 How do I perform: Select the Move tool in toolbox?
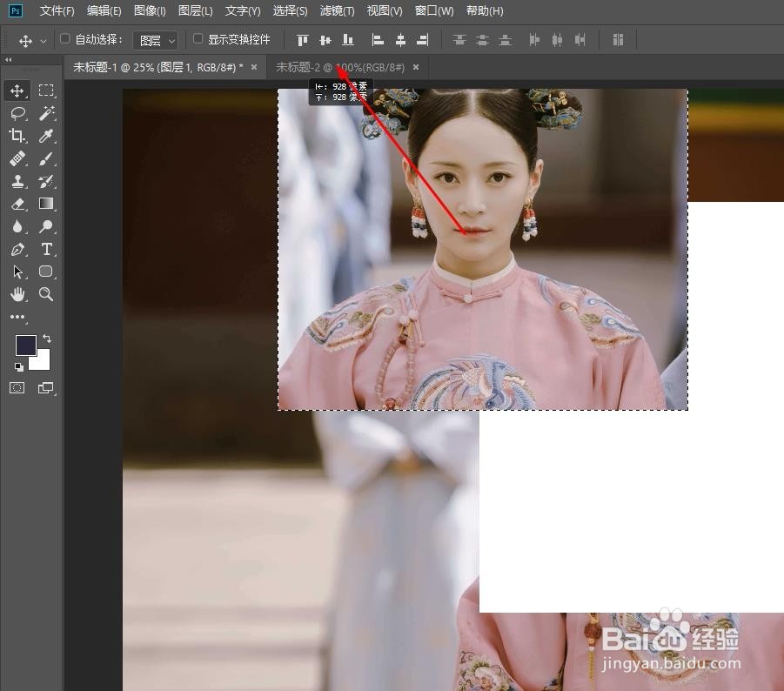[x=17, y=91]
